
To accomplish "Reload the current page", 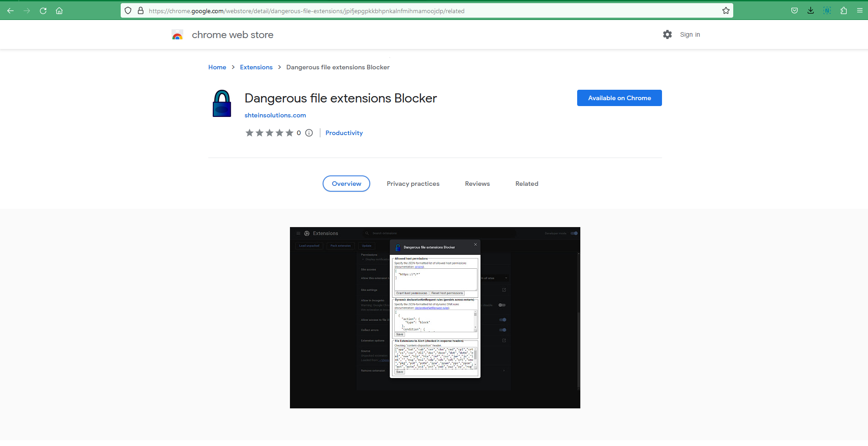I will coord(43,11).
